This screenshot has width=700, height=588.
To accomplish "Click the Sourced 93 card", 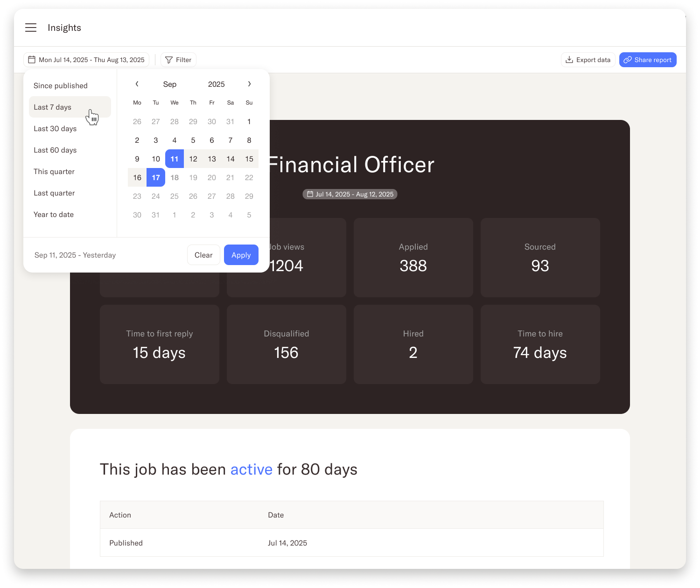I will [x=540, y=258].
